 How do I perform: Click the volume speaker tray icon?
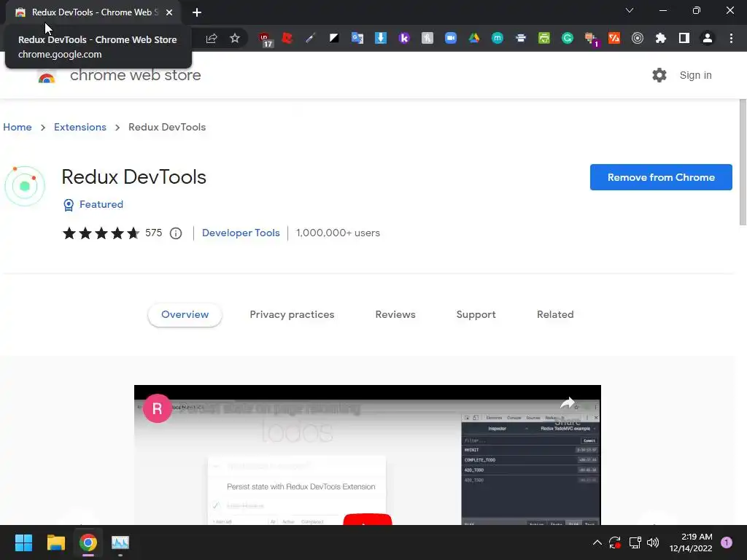(x=653, y=542)
